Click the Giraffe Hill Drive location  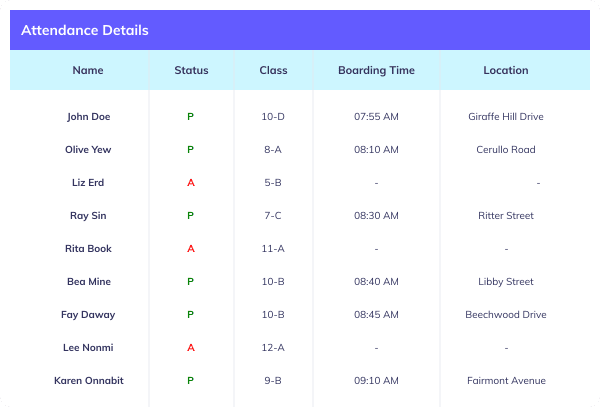[x=506, y=117]
